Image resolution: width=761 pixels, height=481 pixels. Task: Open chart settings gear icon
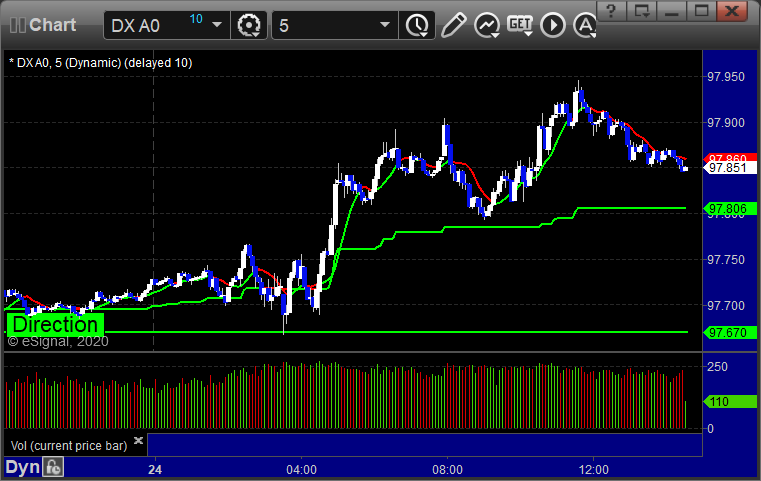tap(248, 25)
